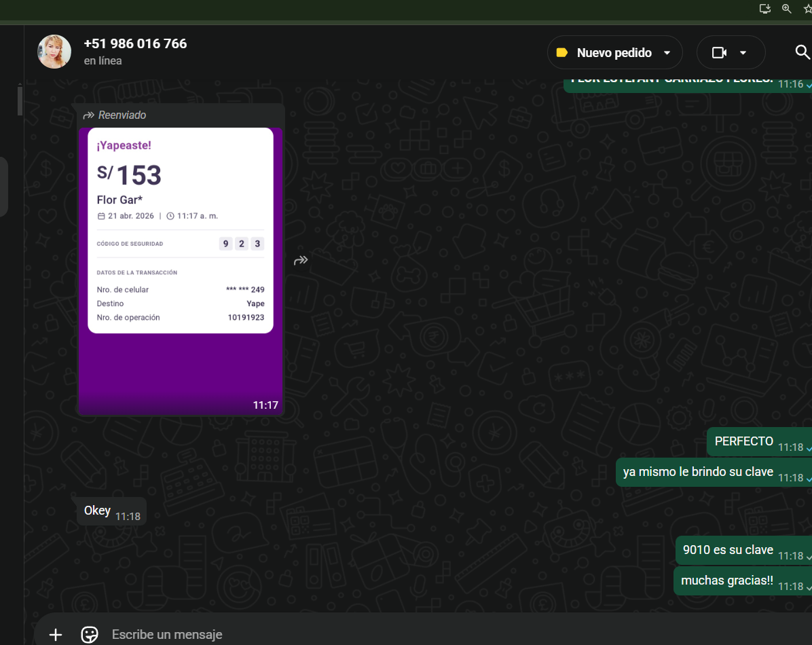Open the sticker and emoji picker

pos(90,634)
